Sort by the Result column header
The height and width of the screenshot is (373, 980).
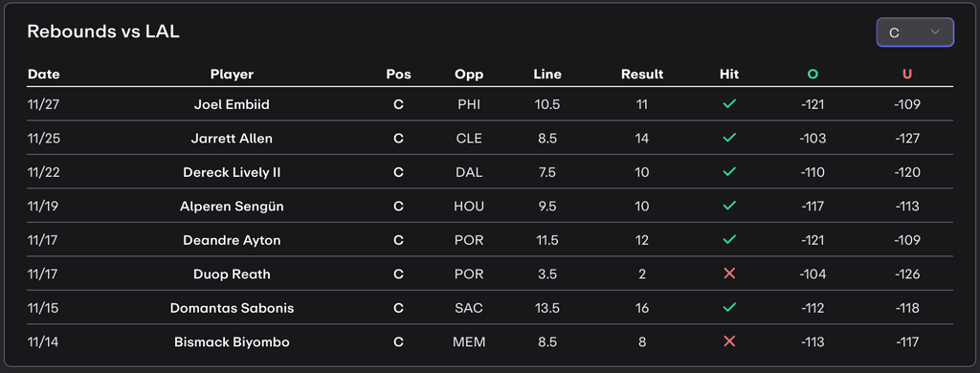pyautogui.click(x=642, y=75)
